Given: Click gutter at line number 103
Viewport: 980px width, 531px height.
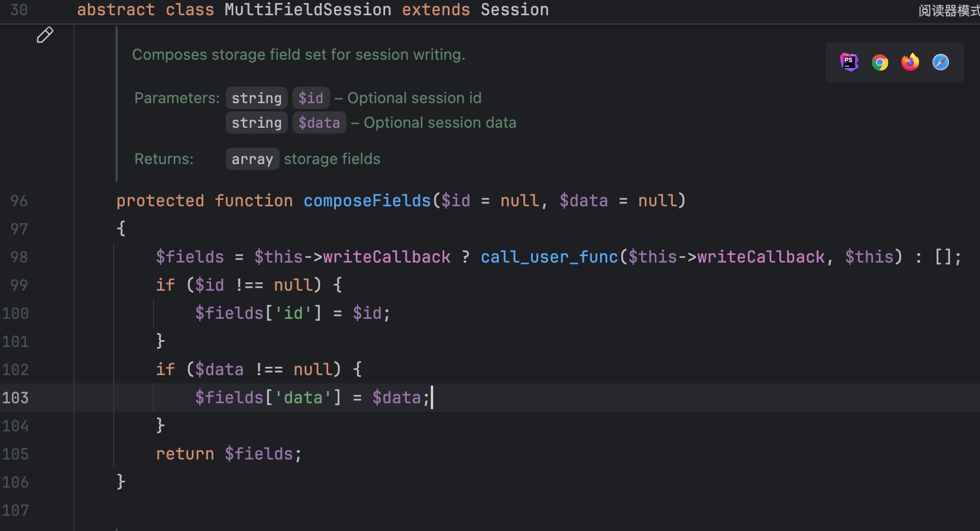Looking at the screenshot, I should [x=15, y=398].
